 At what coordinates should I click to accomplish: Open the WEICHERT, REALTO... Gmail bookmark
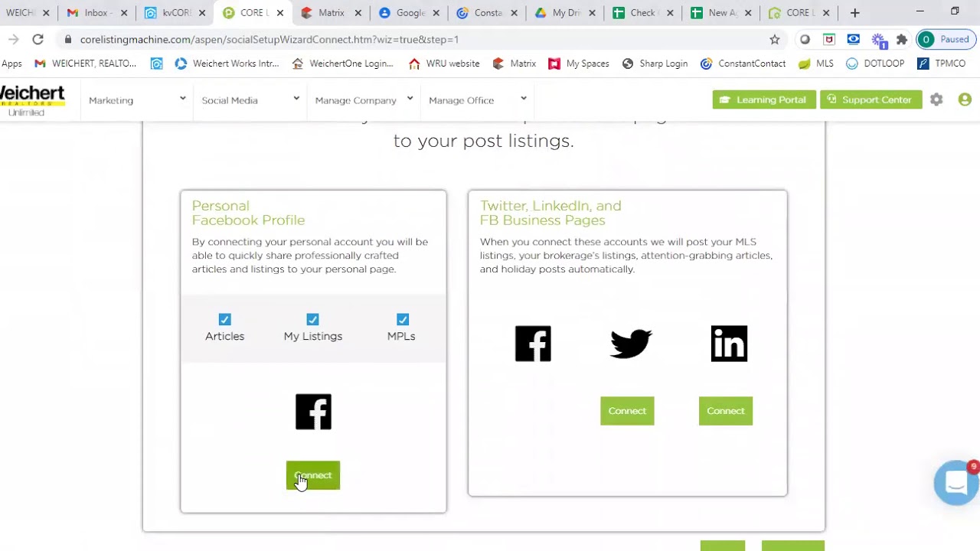[x=85, y=64]
